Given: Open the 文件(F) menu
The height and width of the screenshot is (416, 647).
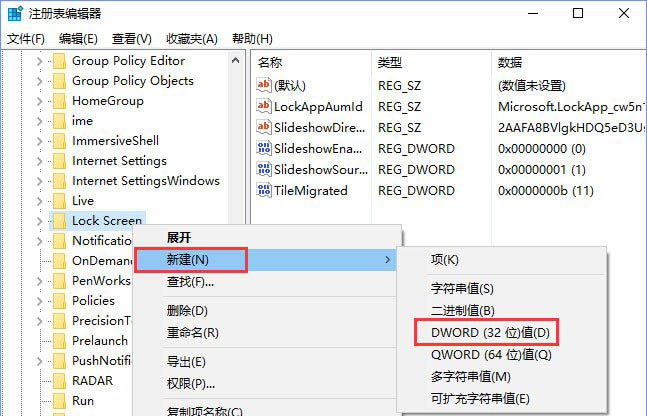Looking at the screenshot, I should (26, 39).
